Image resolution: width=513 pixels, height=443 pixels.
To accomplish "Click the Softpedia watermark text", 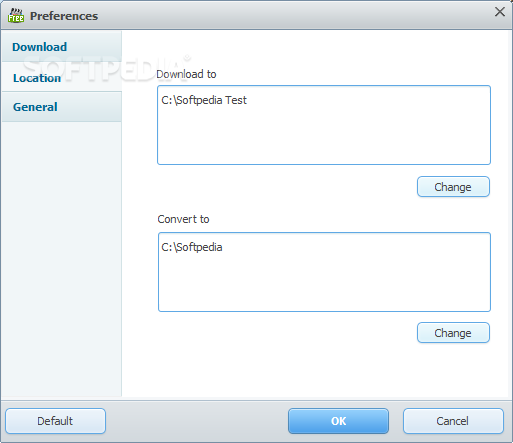I will pos(107,68).
